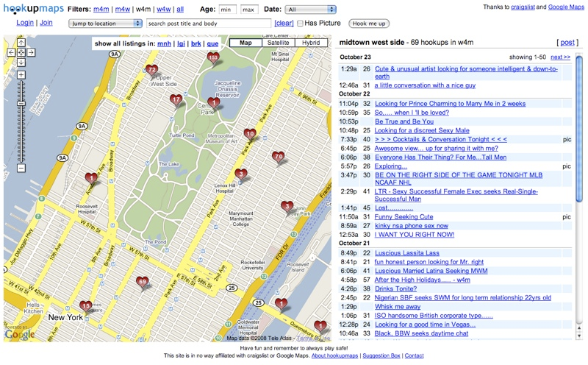Screen dimensions: 588x365
Task: Open listing 'Funny Seeking Cute'
Action: tap(404, 216)
